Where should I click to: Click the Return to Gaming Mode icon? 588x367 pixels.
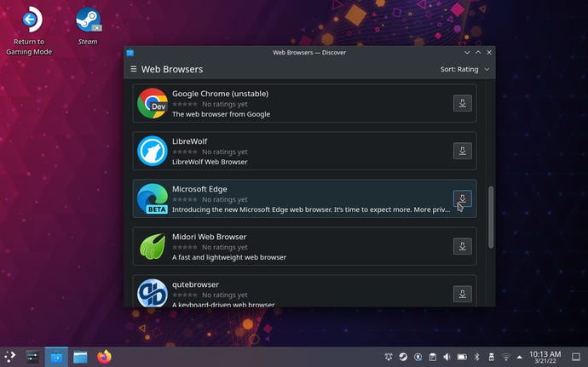[31, 20]
